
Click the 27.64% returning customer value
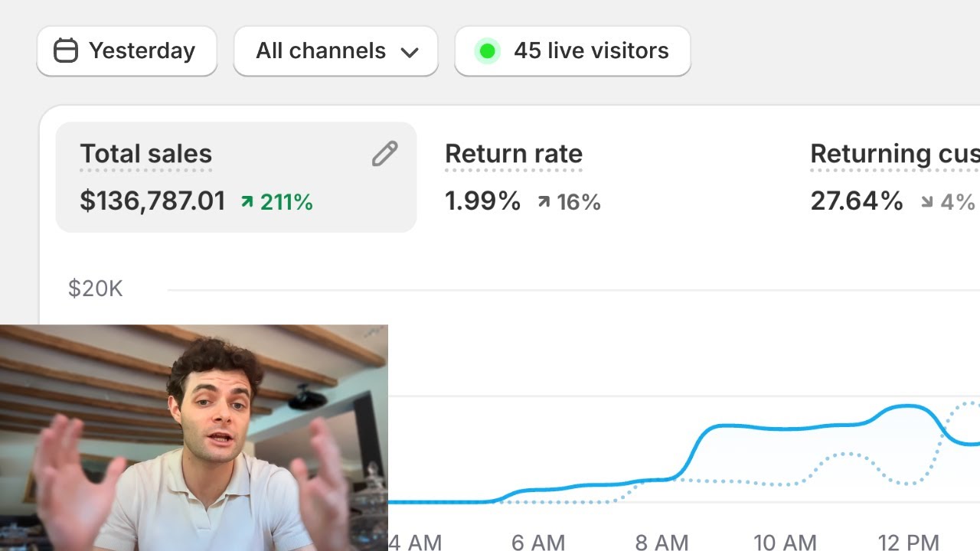[x=857, y=201]
